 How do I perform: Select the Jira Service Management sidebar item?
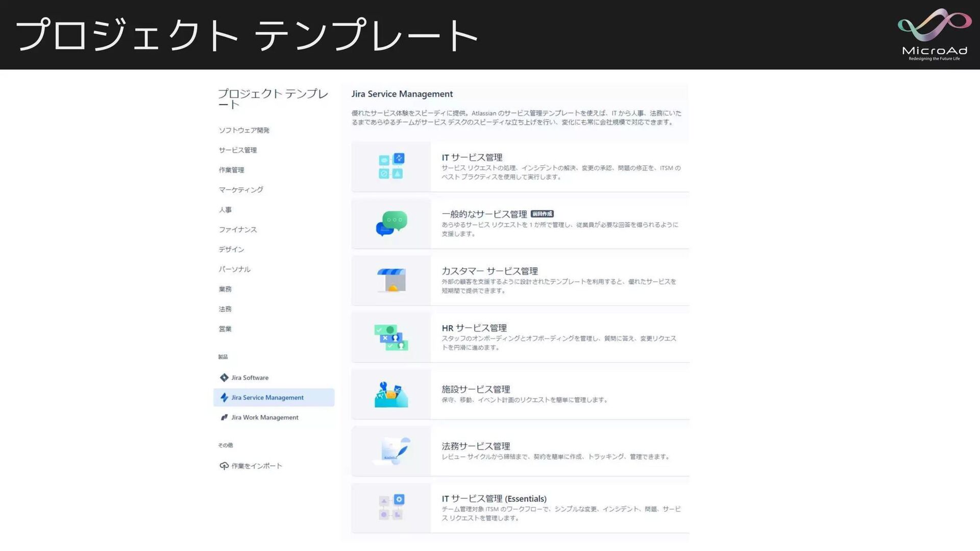[267, 397]
